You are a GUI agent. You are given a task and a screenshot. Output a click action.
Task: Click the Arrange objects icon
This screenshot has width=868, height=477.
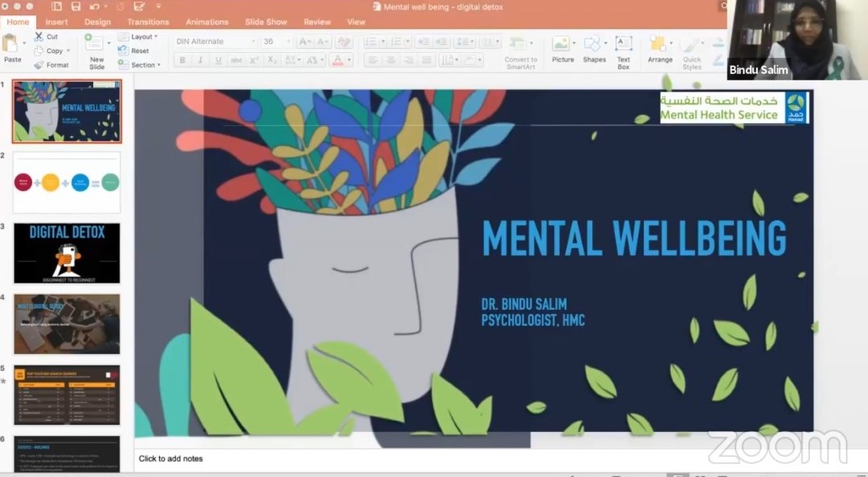click(659, 45)
